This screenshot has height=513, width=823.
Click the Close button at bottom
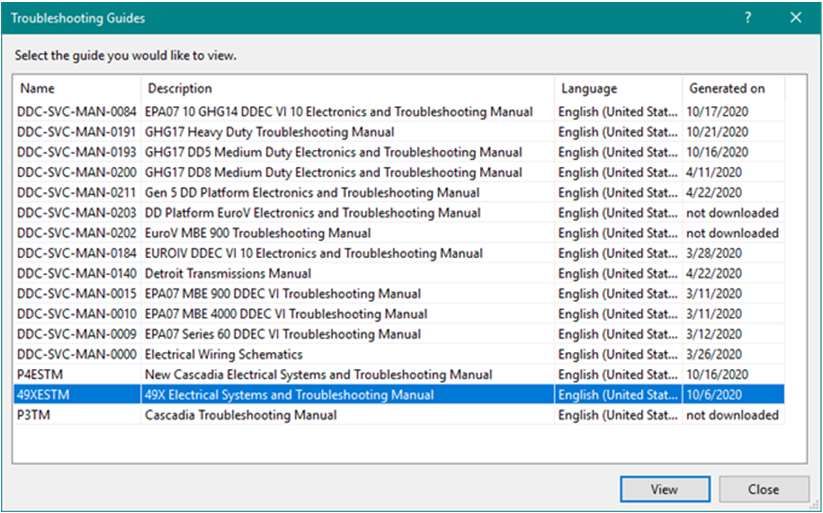coord(763,489)
